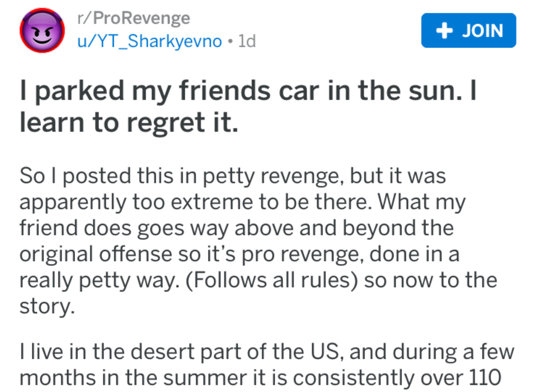Click the title line 'learn to regret it.'
The image size is (537, 392).
pyautogui.click(x=129, y=122)
